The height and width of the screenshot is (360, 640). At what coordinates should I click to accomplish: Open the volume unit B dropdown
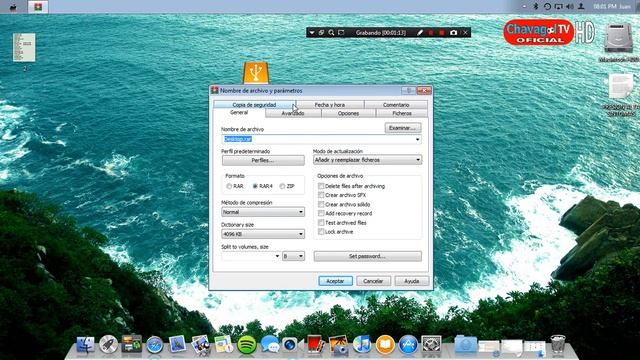293,256
